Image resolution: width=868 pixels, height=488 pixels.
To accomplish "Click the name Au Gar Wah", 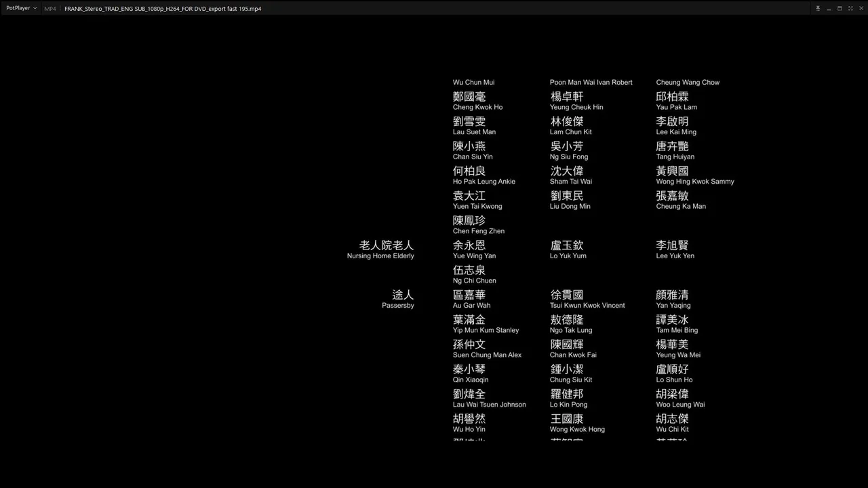I will 472,306.
